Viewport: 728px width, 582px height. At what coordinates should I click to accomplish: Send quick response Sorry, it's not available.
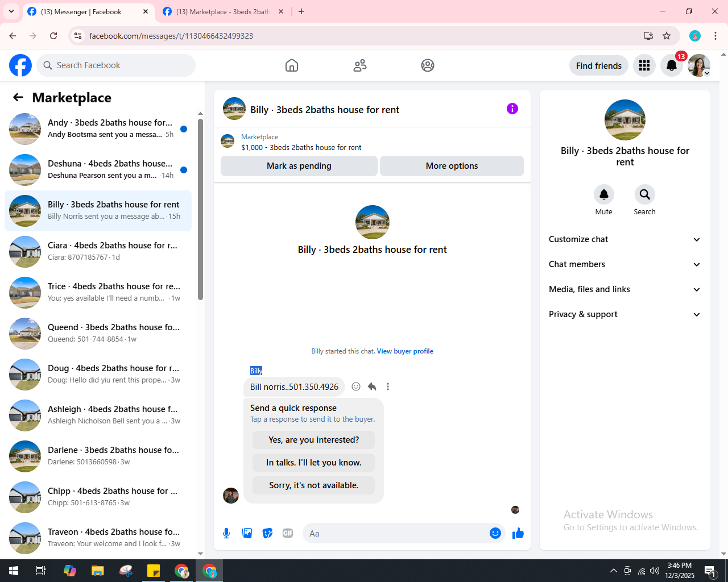tap(314, 485)
